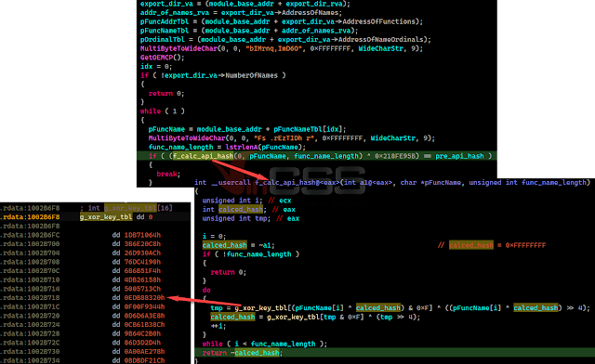Click the "g_xor_key_tbl[tmp & 0xF]" assignment line
Image resolution: width=595 pixels, height=364 pixels.
tap(315, 317)
